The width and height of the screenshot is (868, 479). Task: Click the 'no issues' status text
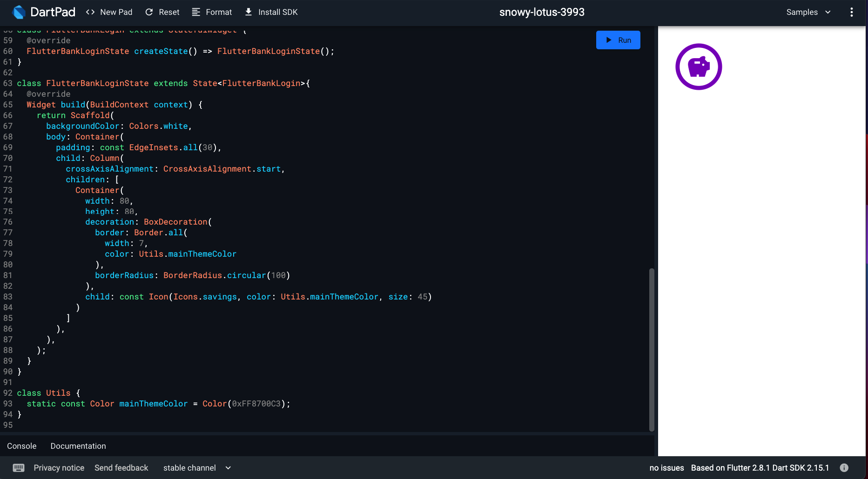coord(666,468)
